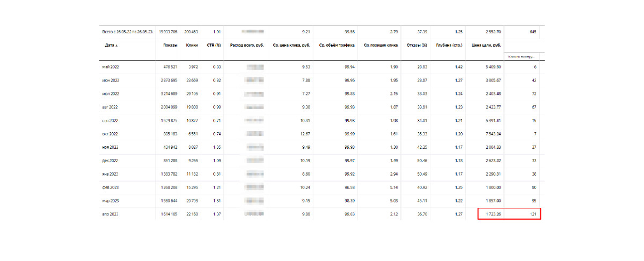Sort table by Показы column
Viewport: 644px width, 261px height.
tap(170, 46)
